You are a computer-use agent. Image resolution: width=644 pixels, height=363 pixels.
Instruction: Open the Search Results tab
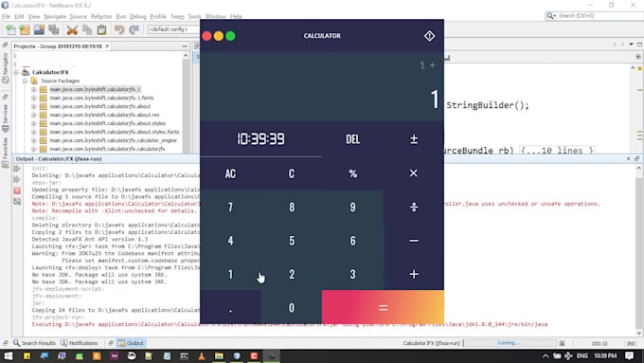click(x=34, y=343)
